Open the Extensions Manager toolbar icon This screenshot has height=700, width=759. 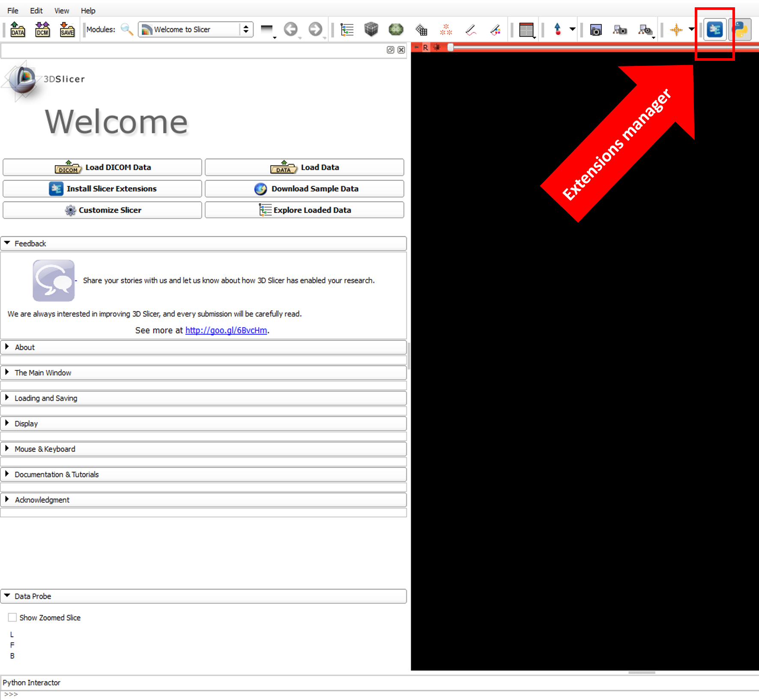pyautogui.click(x=715, y=30)
